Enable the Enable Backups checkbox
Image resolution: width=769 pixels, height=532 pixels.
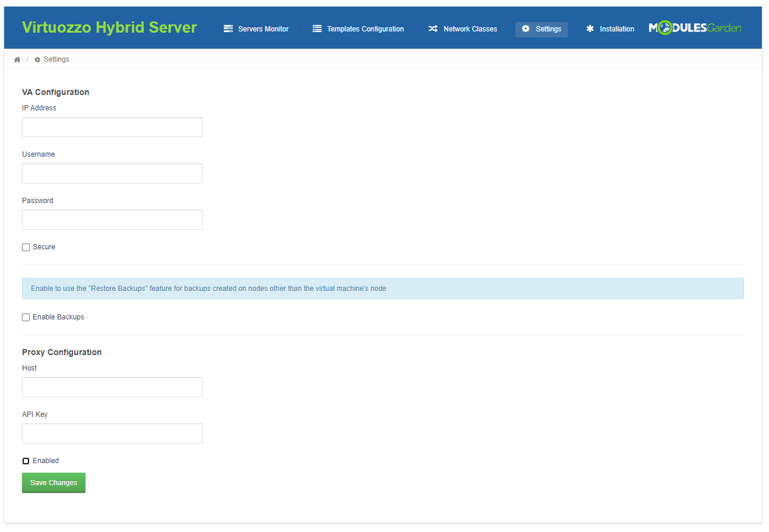click(26, 318)
